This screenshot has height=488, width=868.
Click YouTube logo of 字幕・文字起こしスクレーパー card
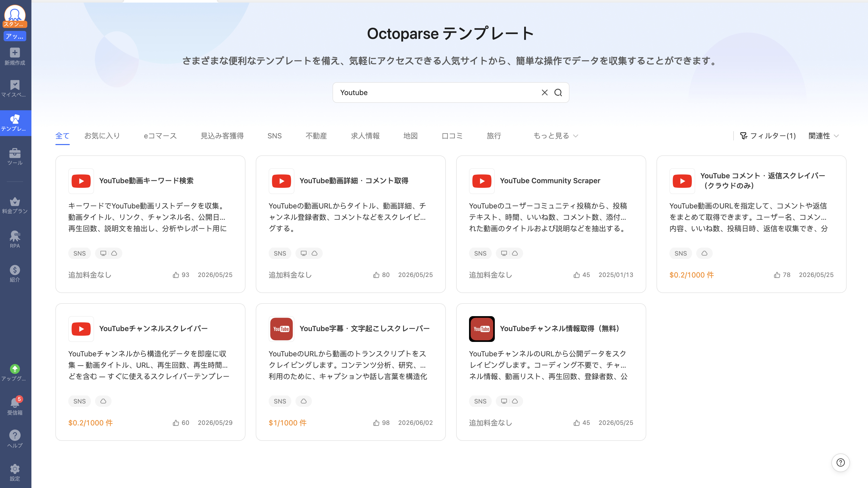point(281,329)
